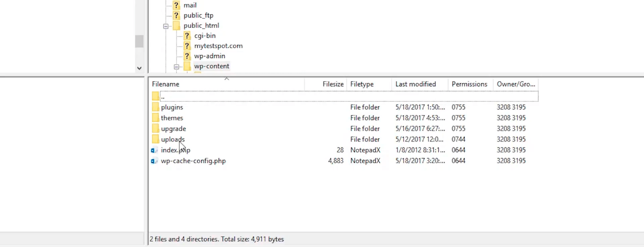
Task: Click the 28 filesize value of index.php
Action: click(x=340, y=150)
